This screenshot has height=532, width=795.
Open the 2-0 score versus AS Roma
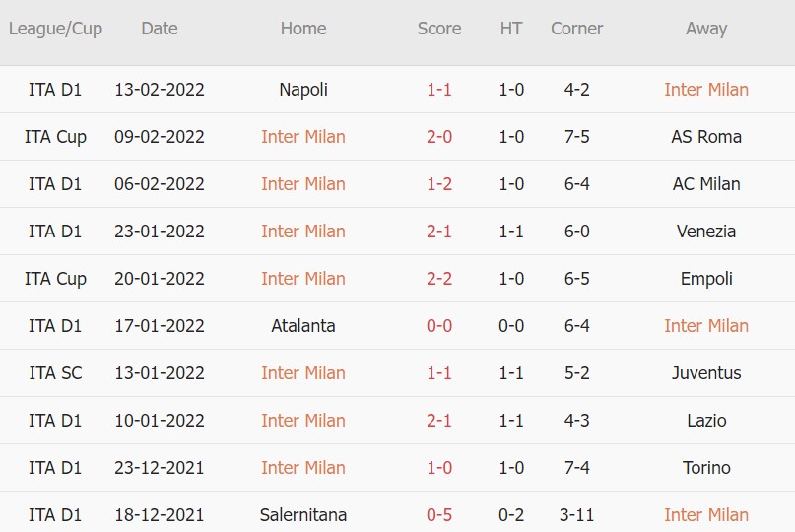[x=439, y=137]
